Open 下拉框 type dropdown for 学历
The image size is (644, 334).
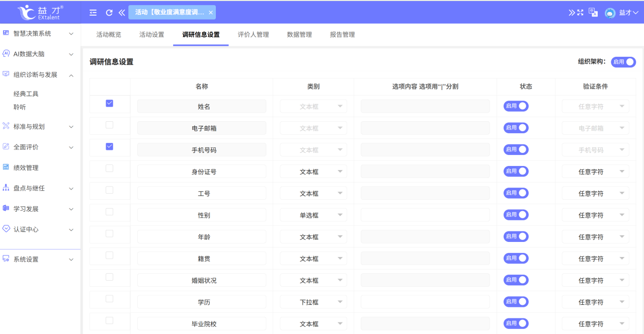313,302
